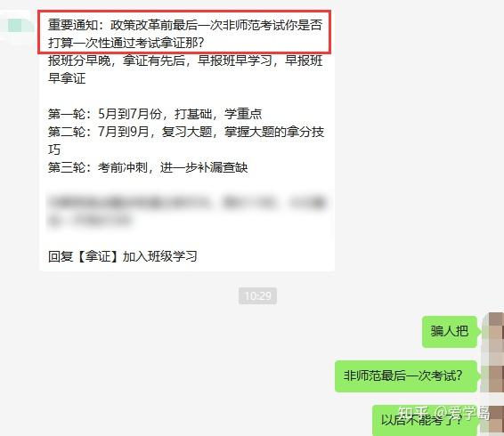Open the sender's blurred avatar at top left
This screenshot has width=504, height=436.
click(x=16, y=25)
